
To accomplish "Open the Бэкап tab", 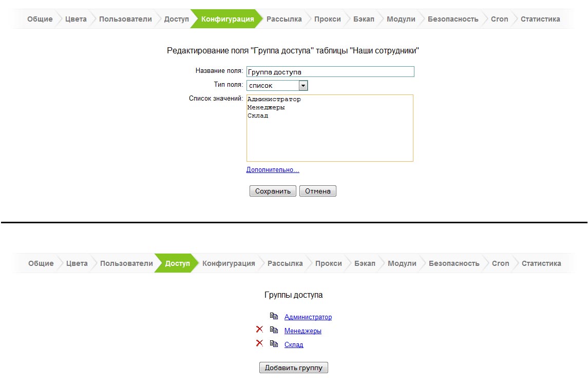I will 362,18.
